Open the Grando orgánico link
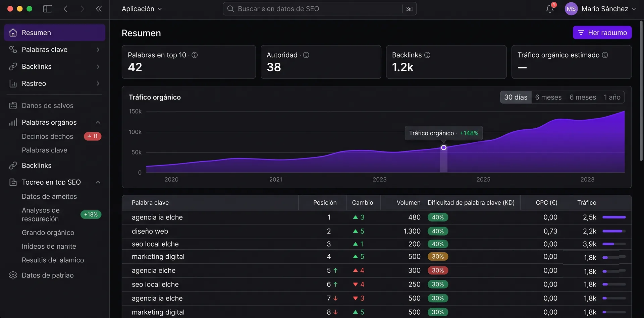This screenshot has height=318, width=644. (48, 233)
